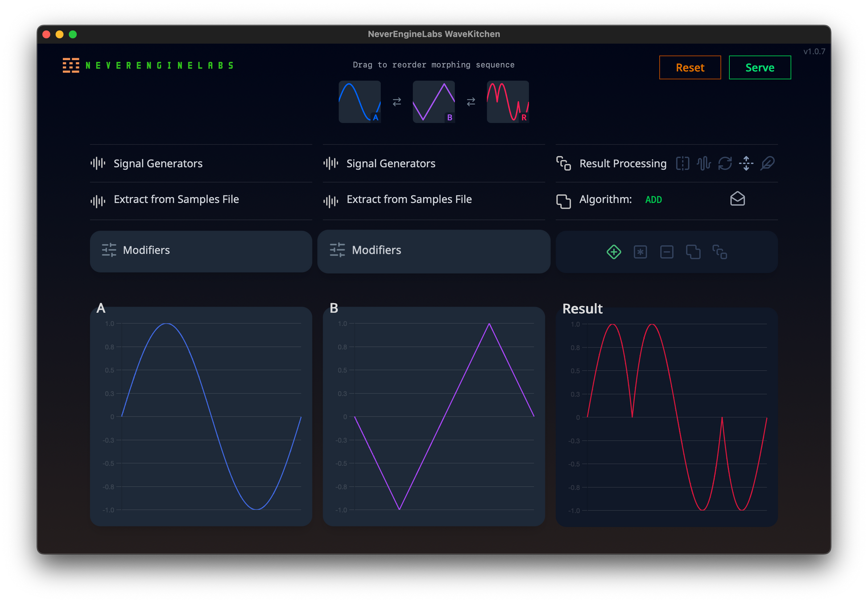Open Extract from Samples File in middle column
The height and width of the screenshot is (603, 868).
coord(409,199)
